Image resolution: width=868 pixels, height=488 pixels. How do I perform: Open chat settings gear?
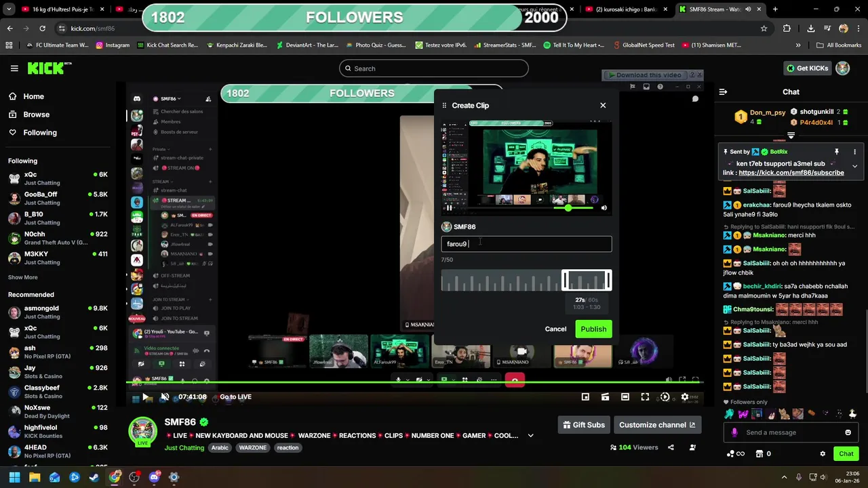(823, 453)
